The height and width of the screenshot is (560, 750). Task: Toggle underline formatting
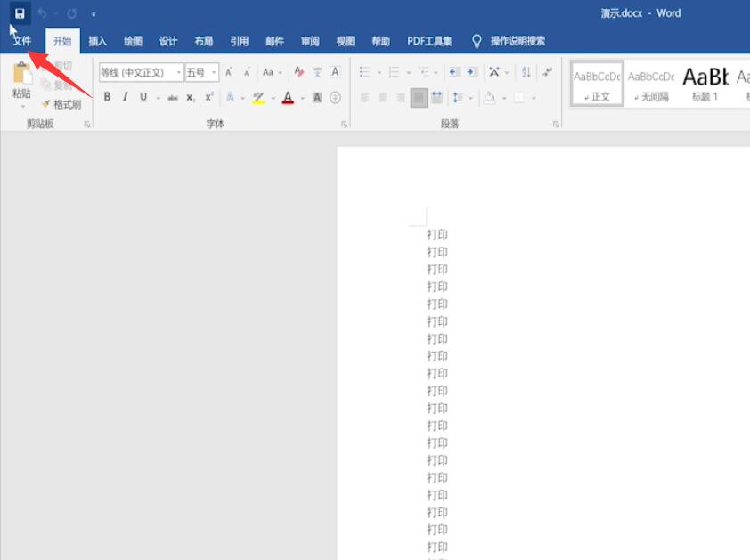(x=143, y=97)
